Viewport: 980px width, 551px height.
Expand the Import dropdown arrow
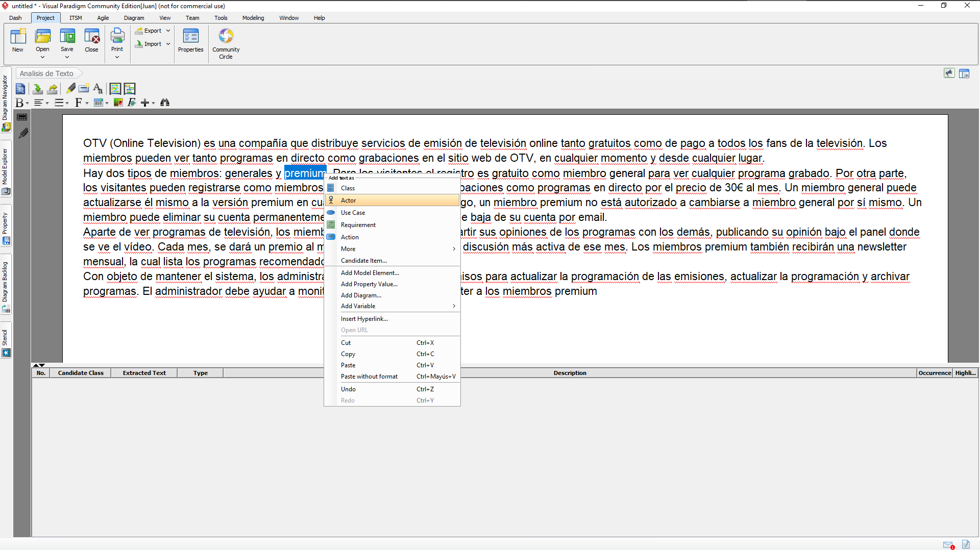(x=168, y=44)
